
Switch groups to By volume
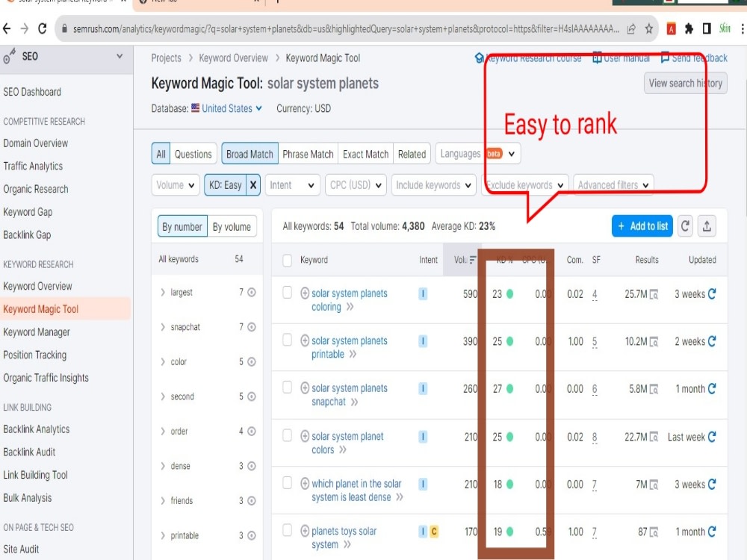tap(232, 227)
